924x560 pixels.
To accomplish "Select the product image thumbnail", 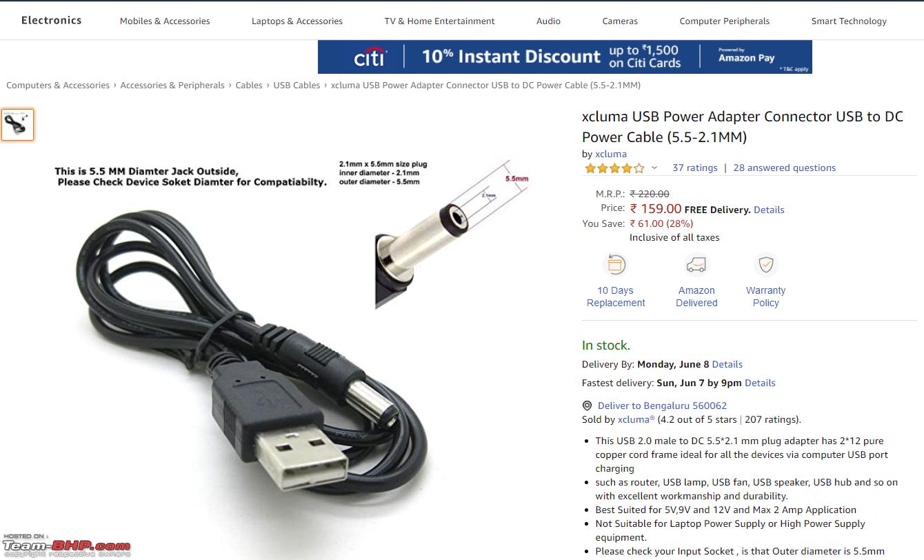I will [17, 125].
